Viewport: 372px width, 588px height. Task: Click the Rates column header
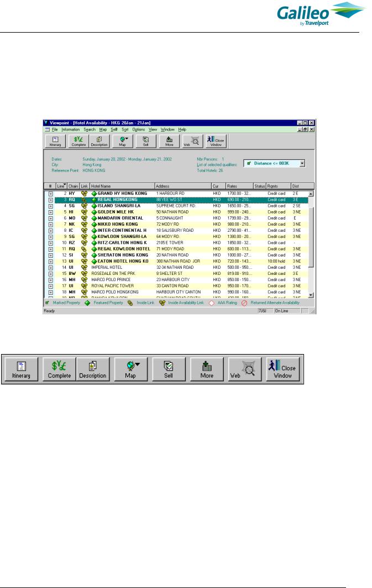click(x=239, y=186)
